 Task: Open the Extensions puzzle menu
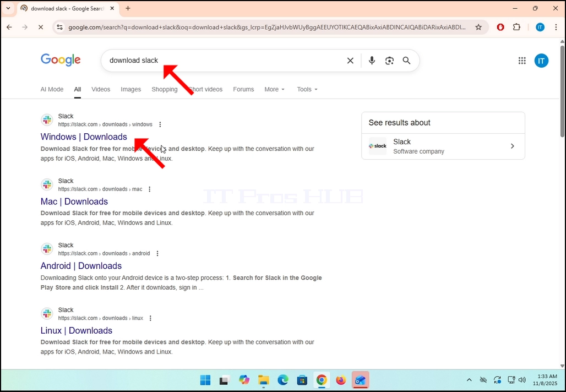point(516,27)
